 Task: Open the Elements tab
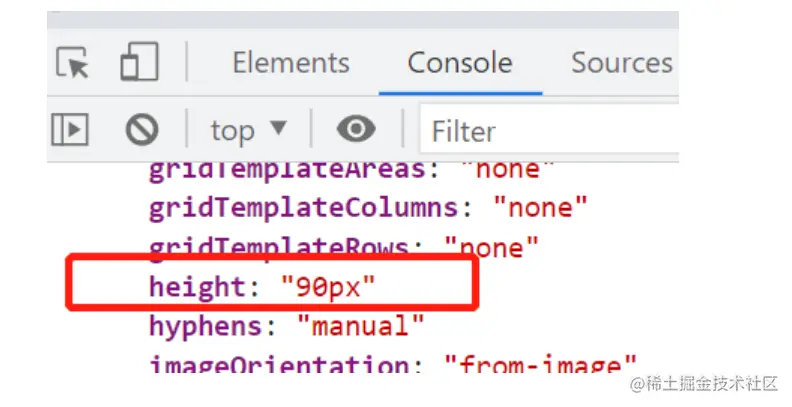pyautogui.click(x=291, y=63)
